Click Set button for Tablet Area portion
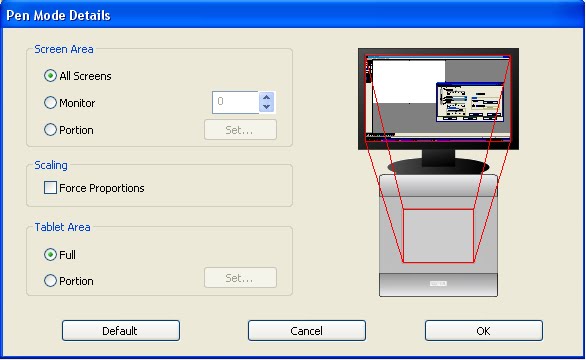 pos(240,277)
